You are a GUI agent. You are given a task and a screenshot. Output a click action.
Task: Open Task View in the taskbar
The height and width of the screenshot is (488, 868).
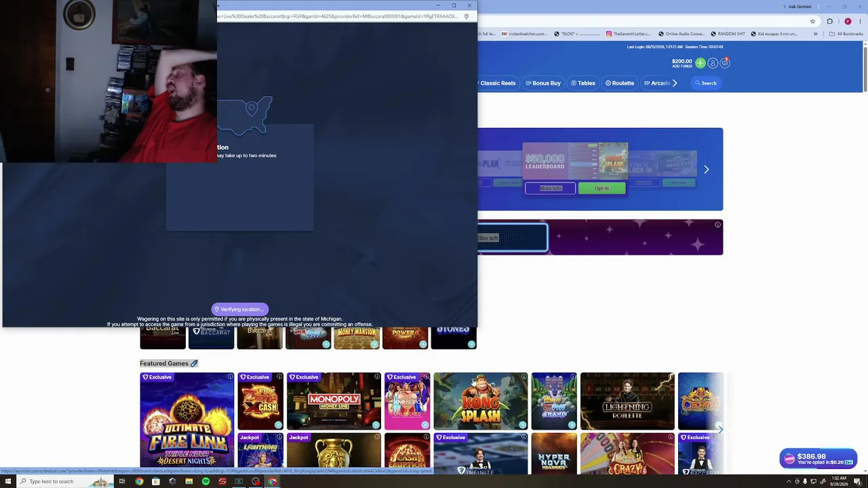122,482
